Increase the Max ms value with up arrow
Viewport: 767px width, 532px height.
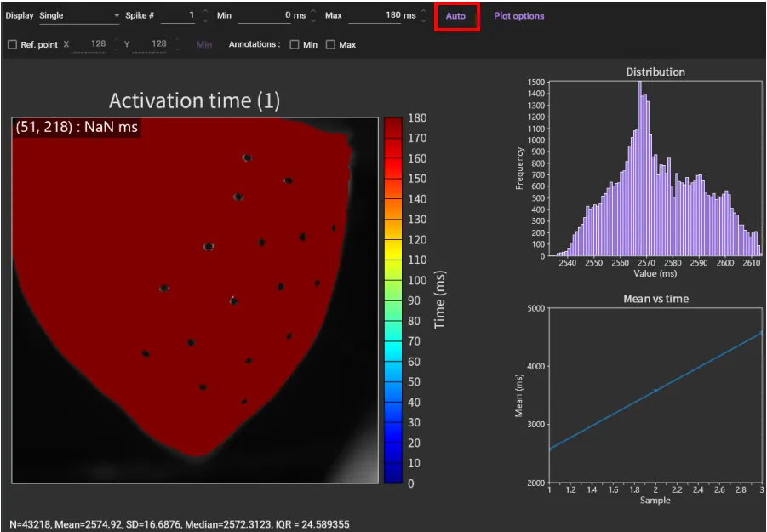coord(424,12)
